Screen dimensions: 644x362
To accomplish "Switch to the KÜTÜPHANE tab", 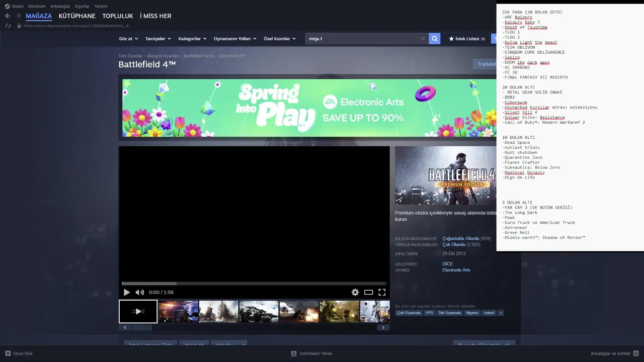I will click(x=77, y=16).
